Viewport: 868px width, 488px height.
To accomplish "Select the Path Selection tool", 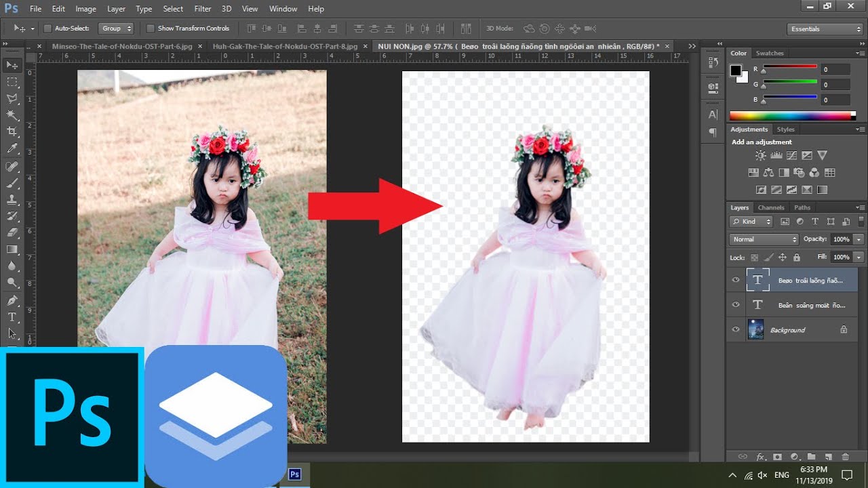I will click(12, 333).
